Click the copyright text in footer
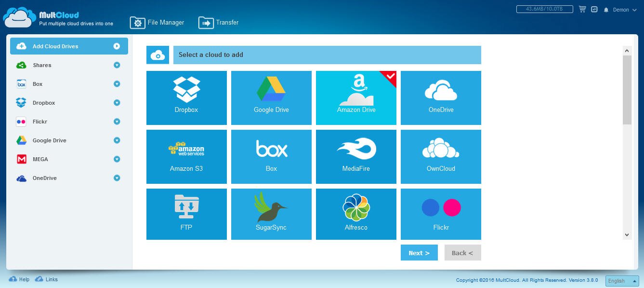 (527, 280)
